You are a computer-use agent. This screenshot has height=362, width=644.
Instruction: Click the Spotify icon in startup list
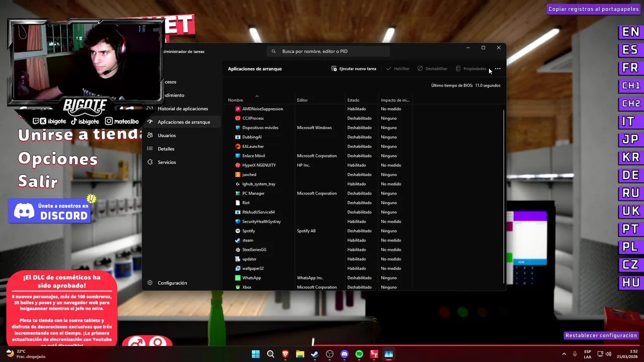point(238,231)
